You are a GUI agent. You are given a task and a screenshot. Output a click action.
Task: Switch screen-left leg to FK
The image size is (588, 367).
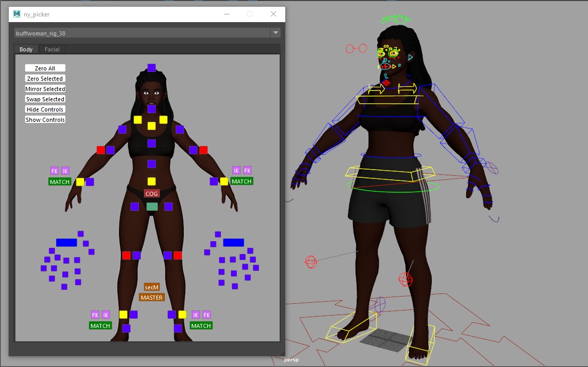(x=95, y=315)
